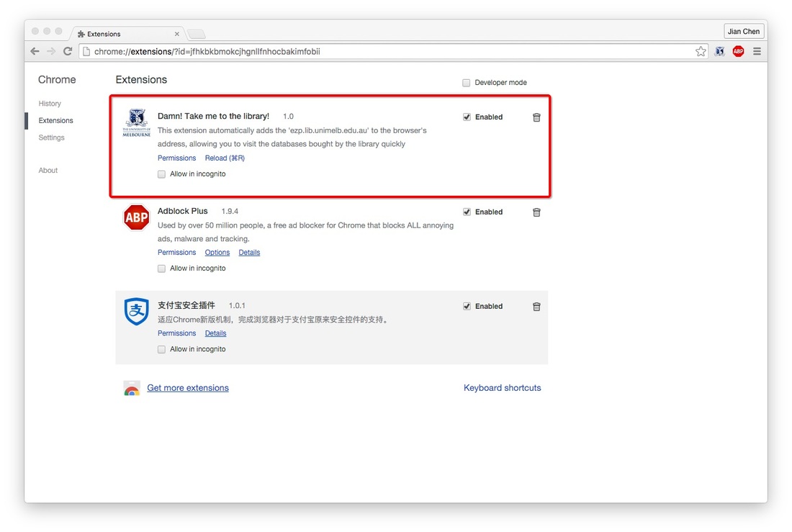792x532 pixels.
Task: Disable Adblock Plus via Enabled checkbox
Action: point(467,212)
